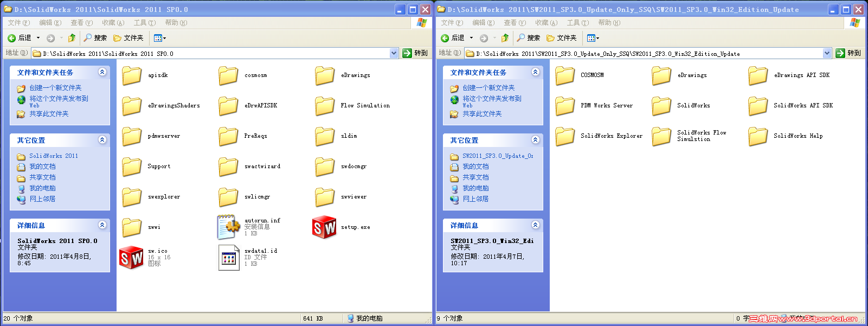Open the swviewer folder

click(325, 197)
